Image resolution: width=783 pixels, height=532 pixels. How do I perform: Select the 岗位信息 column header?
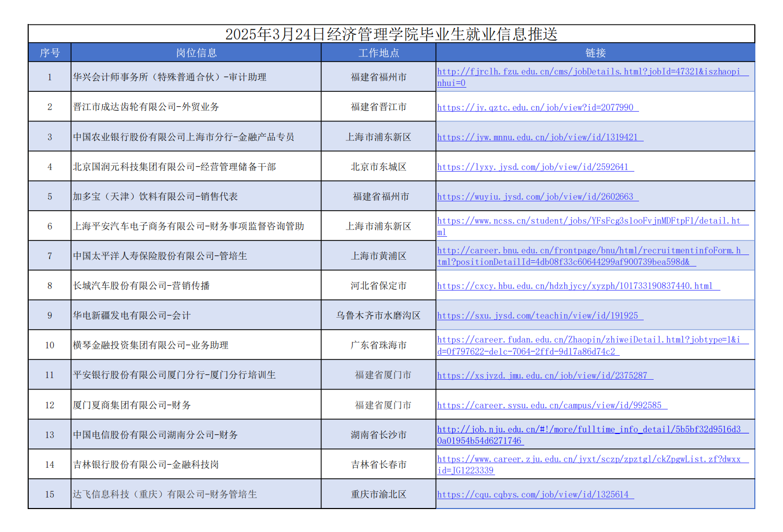(196, 53)
